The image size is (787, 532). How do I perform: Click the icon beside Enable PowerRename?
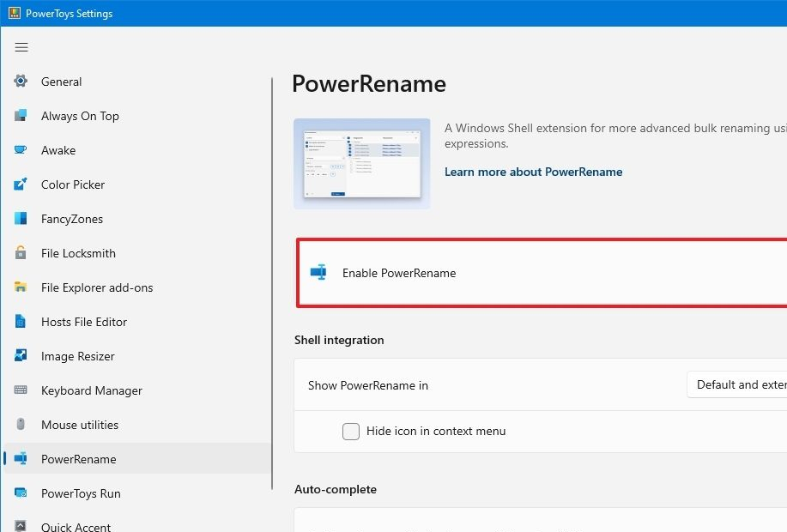(x=318, y=272)
